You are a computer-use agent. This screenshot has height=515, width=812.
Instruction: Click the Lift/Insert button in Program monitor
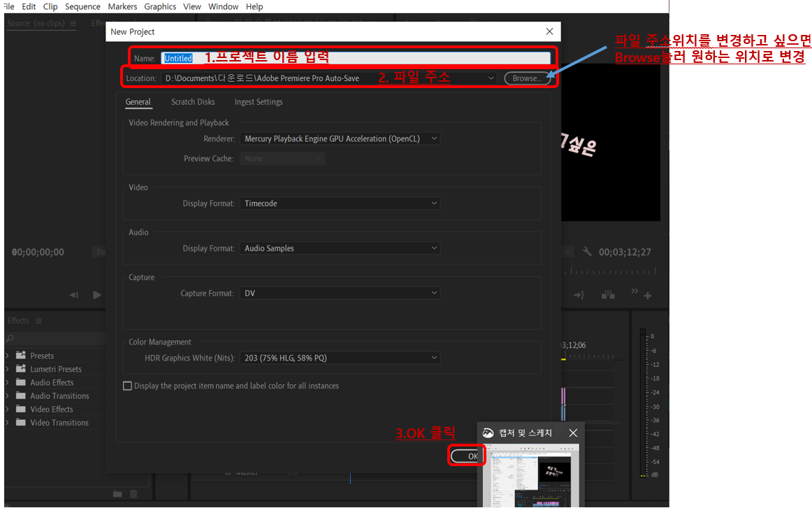579,295
